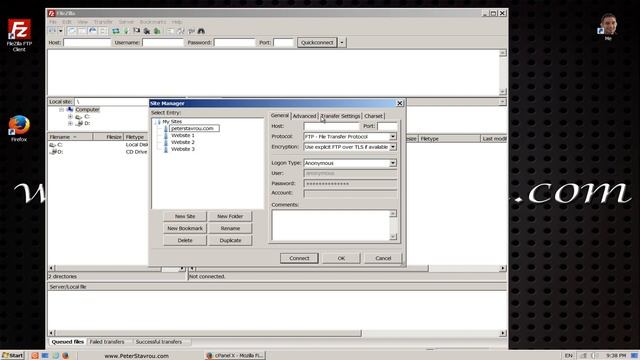640x360 pixels.
Task: Click the C: drive icon in file list
Action: pyautogui.click(x=52, y=145)
